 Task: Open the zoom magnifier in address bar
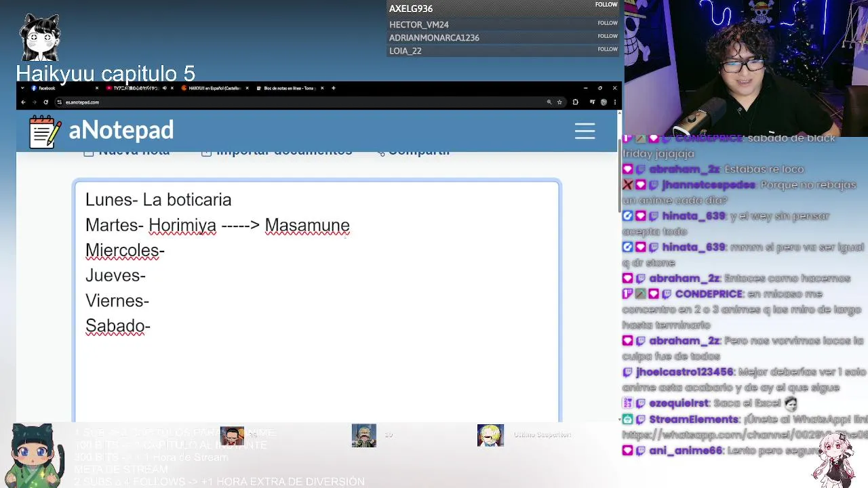(x=549, y=102)
